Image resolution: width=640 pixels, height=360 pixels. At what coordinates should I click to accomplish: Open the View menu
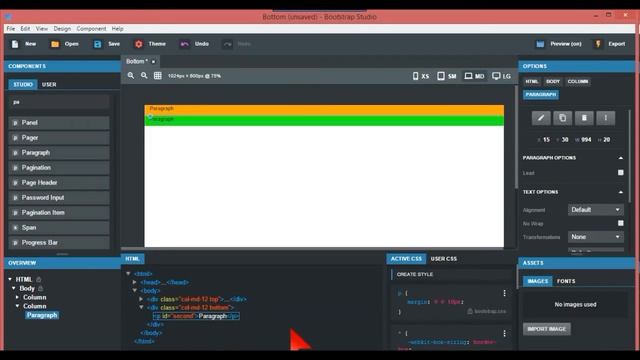[x=42, y=29]
